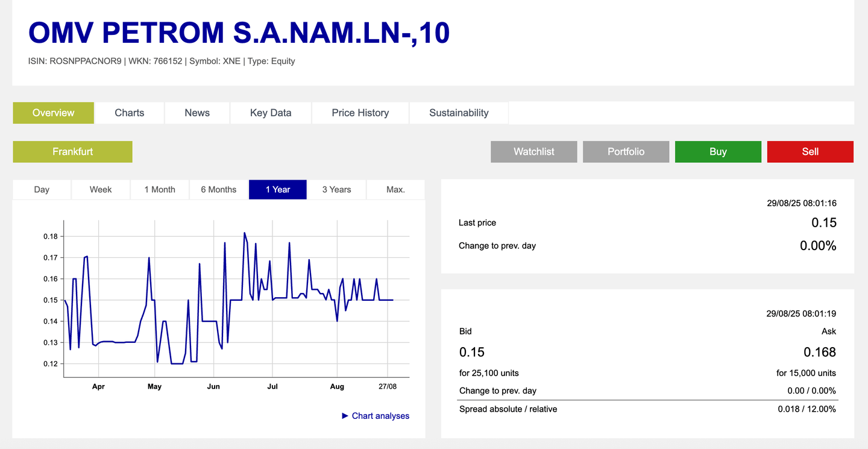Click the red Sell button
The height and width of the screenshot is (449, 868).
pyautogui.click(x=810, y=152)
